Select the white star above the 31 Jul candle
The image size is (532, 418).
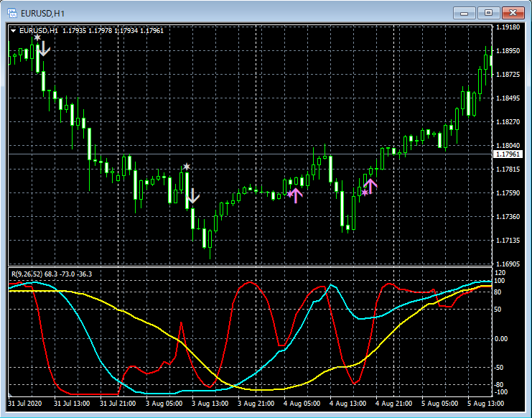coord(37,37)
